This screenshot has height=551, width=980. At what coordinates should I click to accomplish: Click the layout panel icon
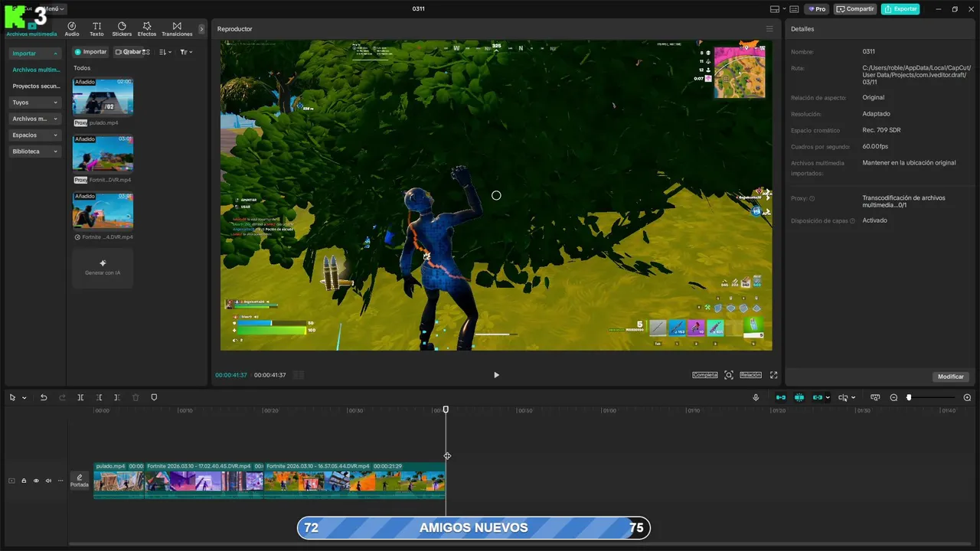(x=775, y=9)
